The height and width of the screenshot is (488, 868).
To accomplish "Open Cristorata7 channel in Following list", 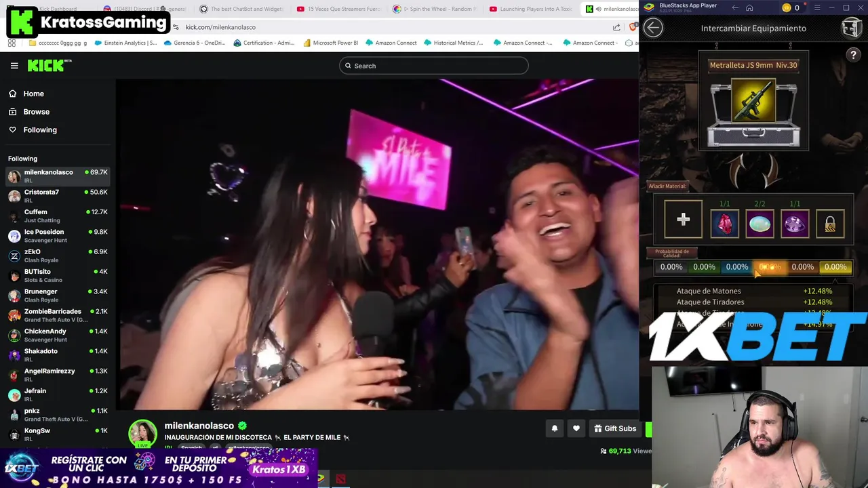I will pyautogui.click(x=58, y=196).
